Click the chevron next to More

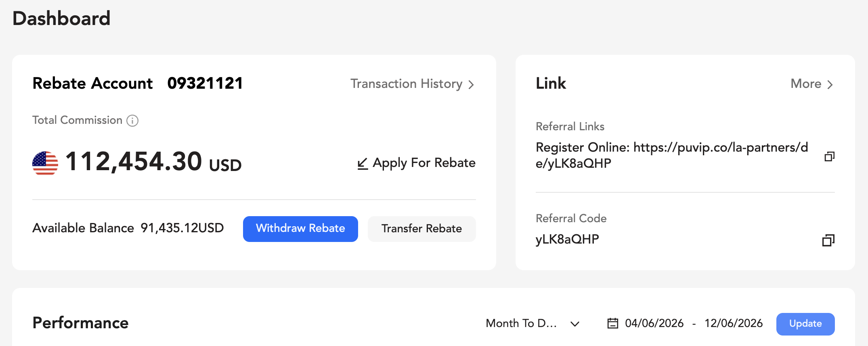click(830, 84)
